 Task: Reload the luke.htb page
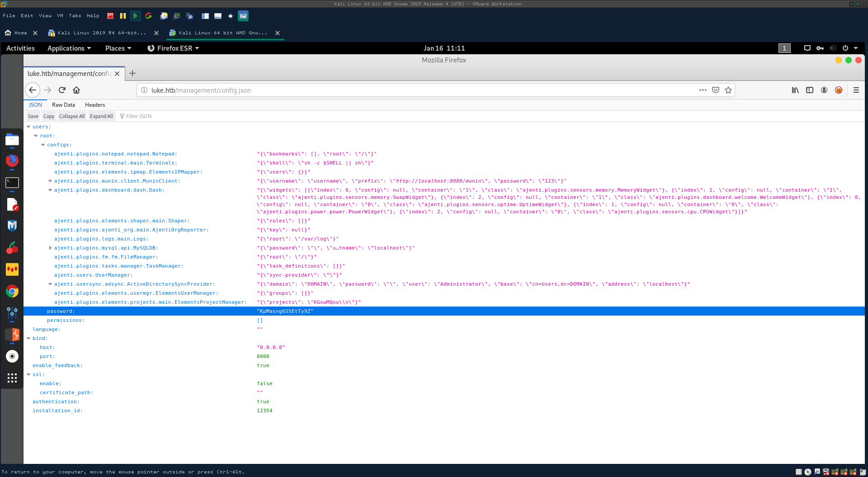62,90
